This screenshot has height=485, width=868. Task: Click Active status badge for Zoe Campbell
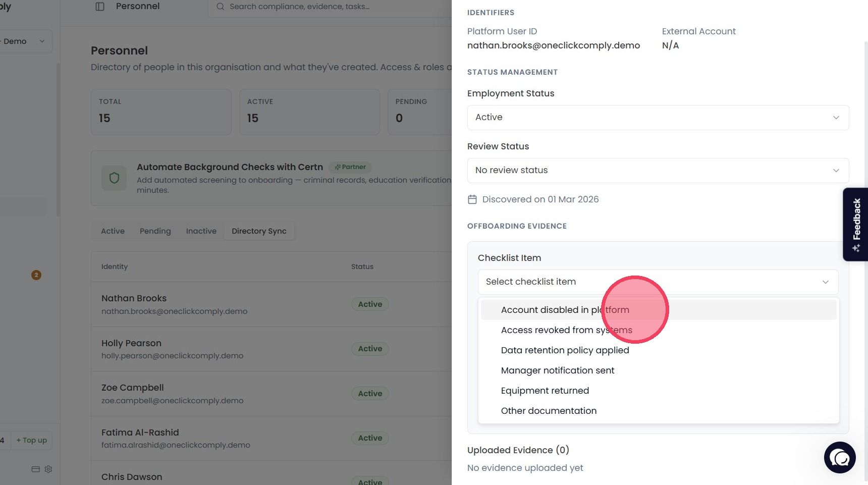point(370,394)
